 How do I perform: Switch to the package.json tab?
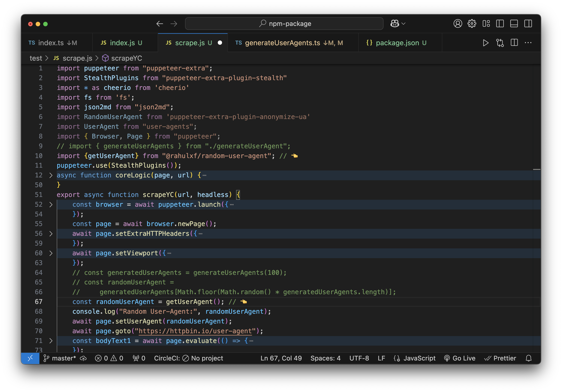pos(397,43)
